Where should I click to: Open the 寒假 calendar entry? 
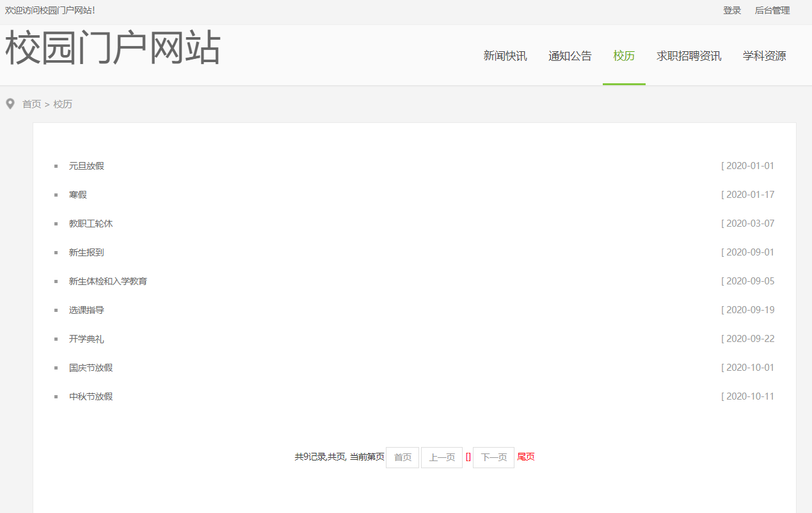(x=78, y=195)
